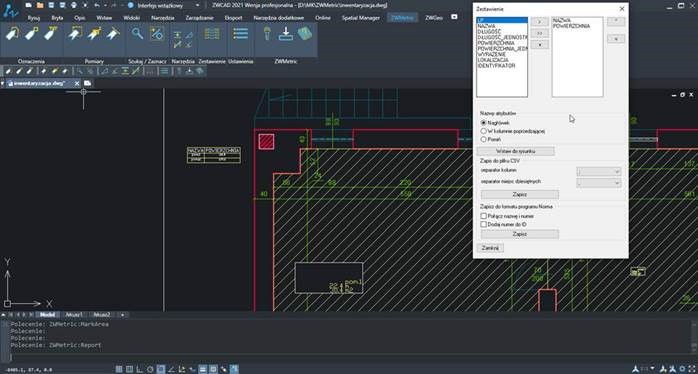Click Zapisz under the Norma format section
The image size is (698, 374).
(519, 234)
